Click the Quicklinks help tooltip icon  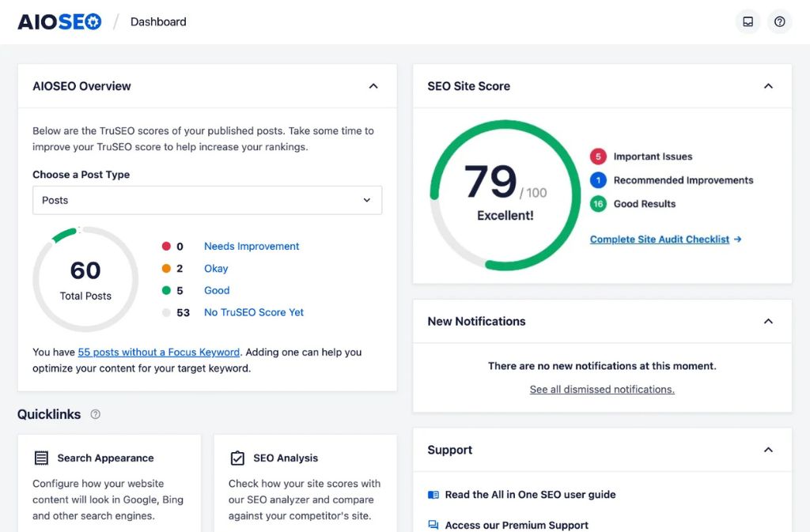[96, 414]
